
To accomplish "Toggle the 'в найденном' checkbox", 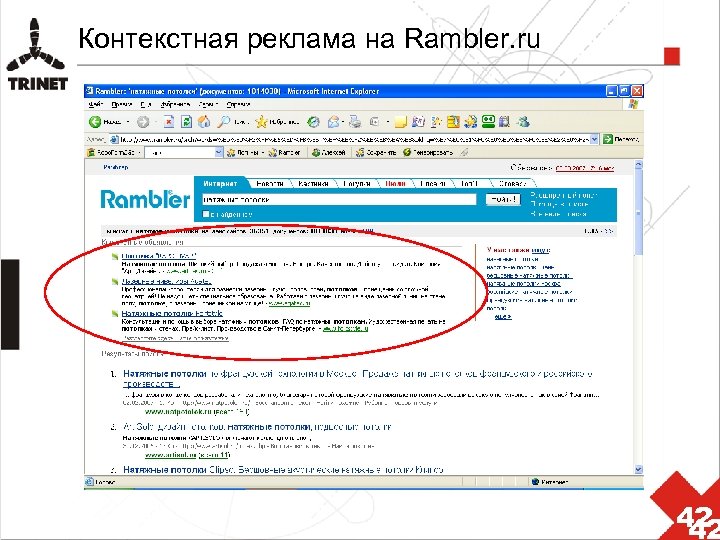I will [206, 214].
